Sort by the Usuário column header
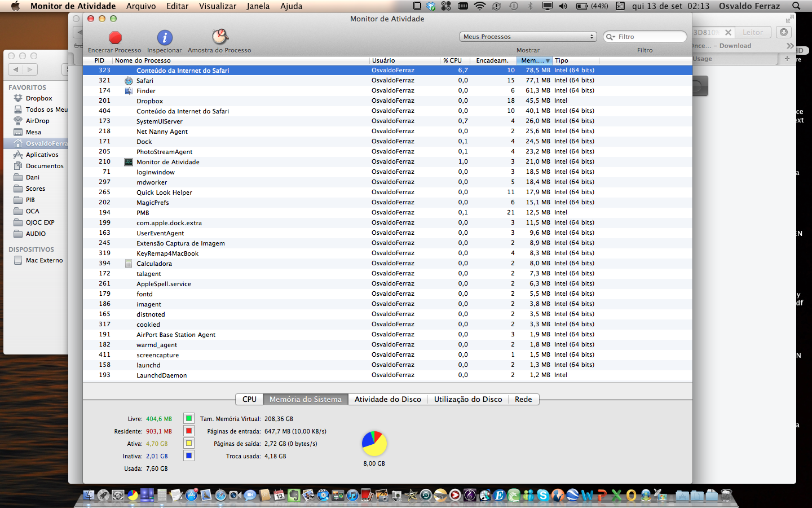 point(405,60)
